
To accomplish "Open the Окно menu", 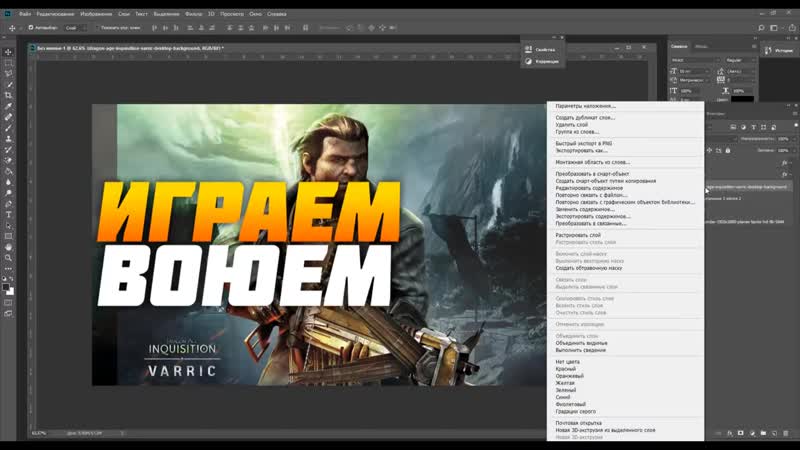I will pyautogui.click(x=255, y=14).
